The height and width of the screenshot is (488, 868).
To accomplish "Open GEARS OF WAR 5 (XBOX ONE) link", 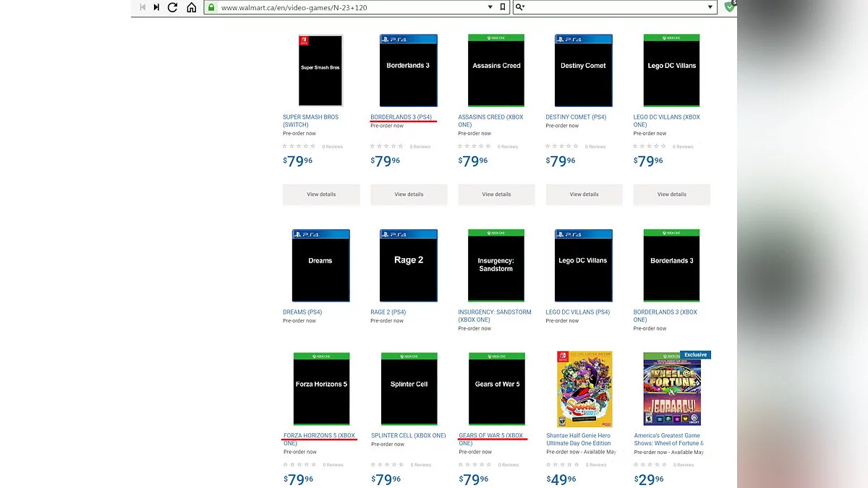I will click(x=491, y=440).
